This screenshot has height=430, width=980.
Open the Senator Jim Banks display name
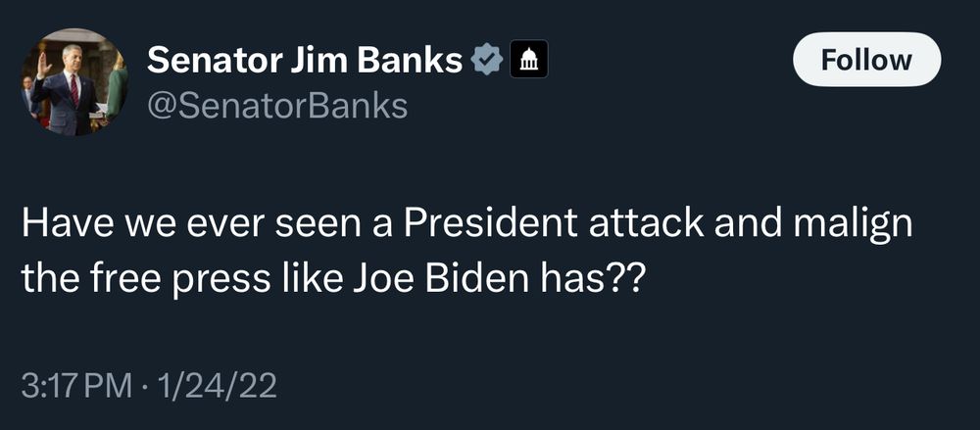pos(306,60)
